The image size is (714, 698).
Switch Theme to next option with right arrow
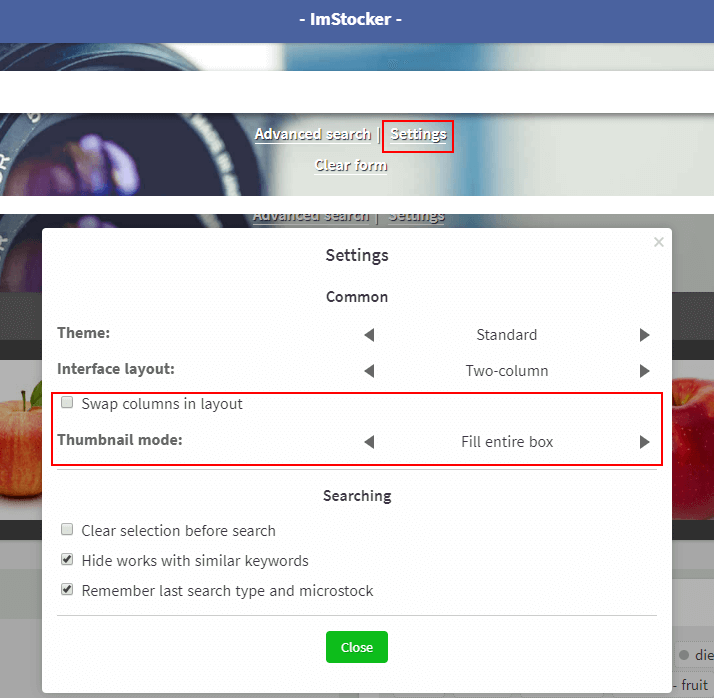pos(644,335)
